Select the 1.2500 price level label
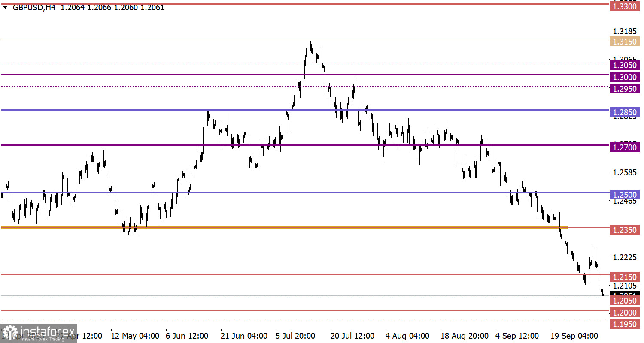 coord(625,194)
